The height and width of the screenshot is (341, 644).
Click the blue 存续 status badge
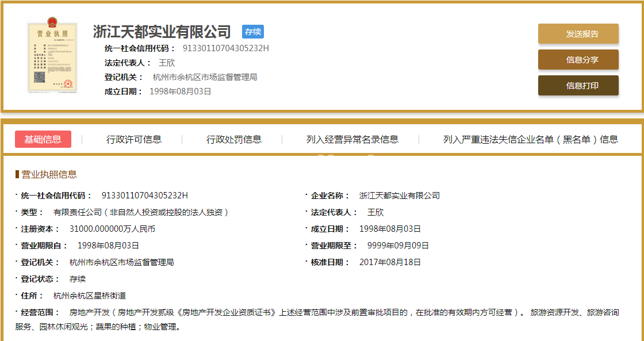pos(253,32)
